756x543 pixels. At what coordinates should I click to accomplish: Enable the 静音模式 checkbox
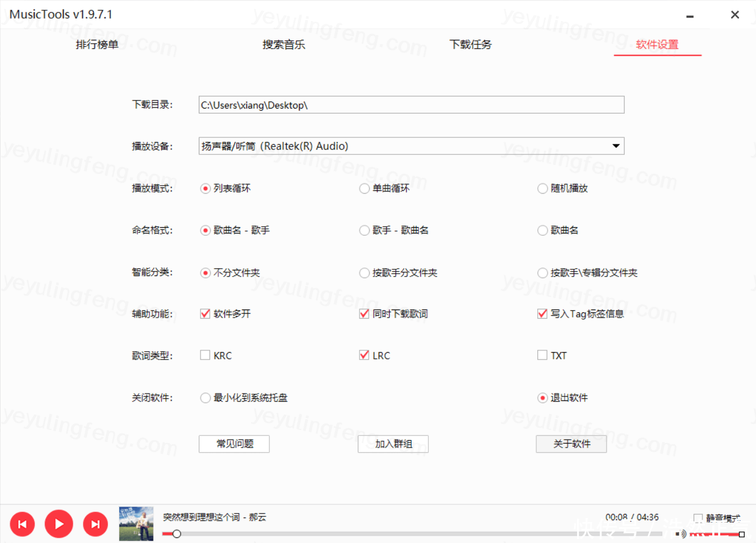(698, 518)
